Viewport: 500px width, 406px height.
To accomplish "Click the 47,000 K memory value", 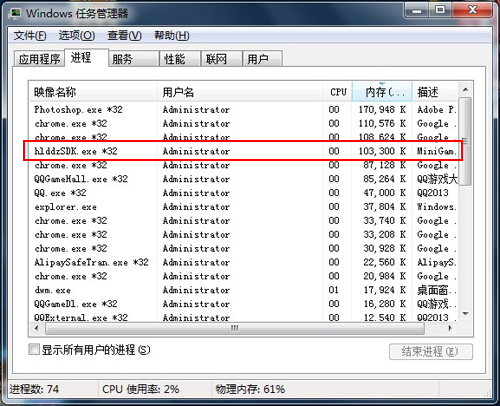I will coord(384,193).
